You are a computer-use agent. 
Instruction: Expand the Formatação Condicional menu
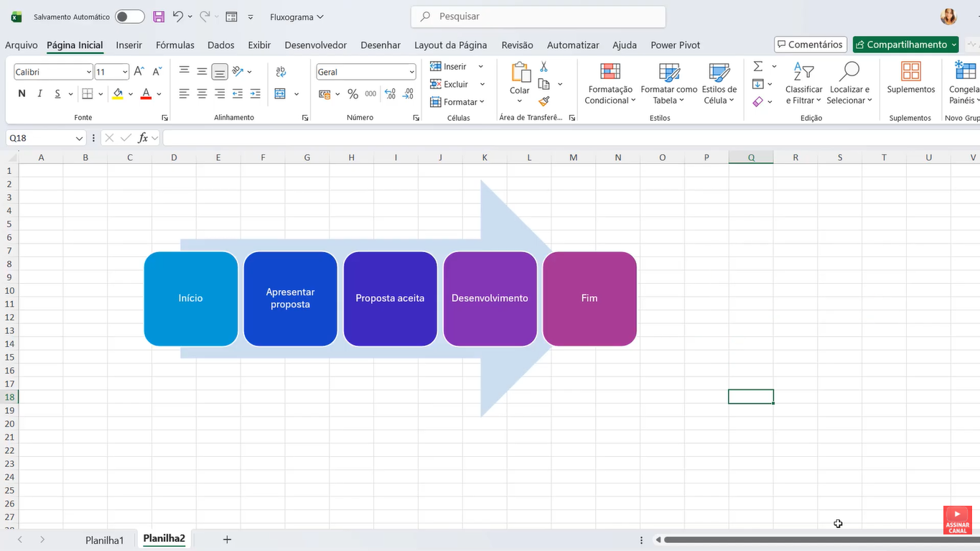click(610, 83)
